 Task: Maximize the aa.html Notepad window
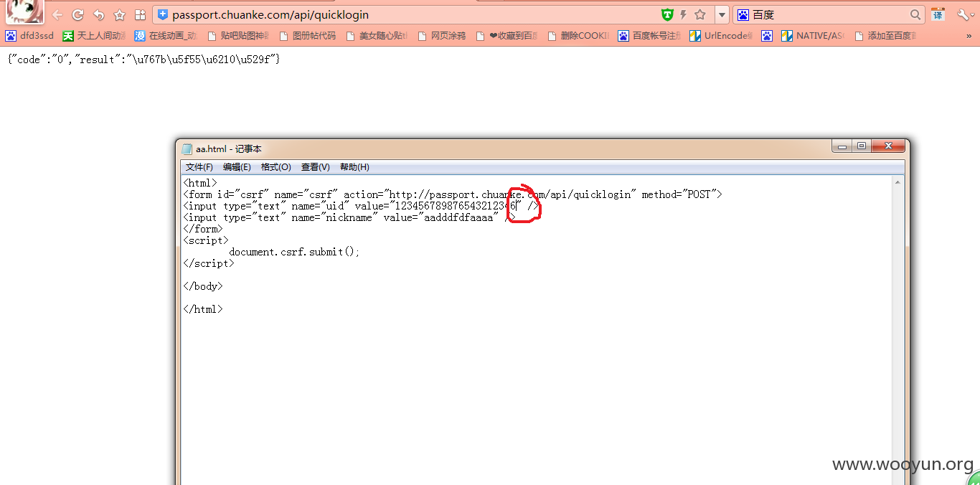click(x=862, y=146)
